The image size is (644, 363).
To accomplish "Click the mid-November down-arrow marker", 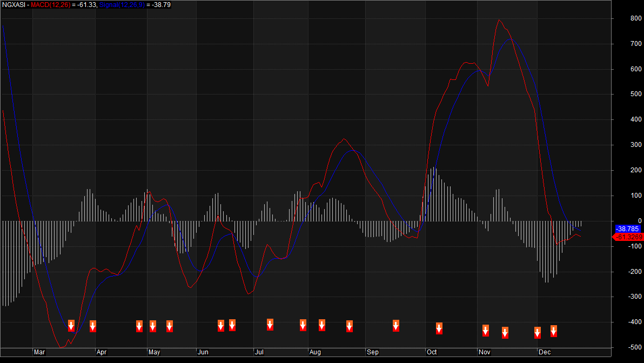I will pos(505,333).
